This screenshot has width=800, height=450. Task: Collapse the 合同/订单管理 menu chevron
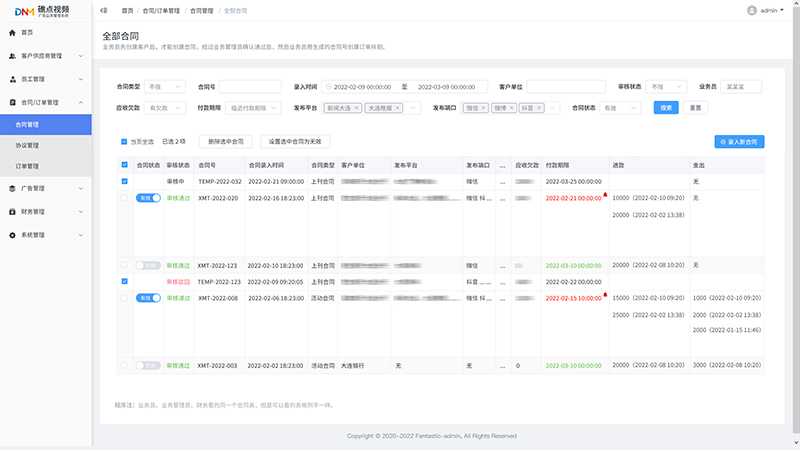[x=81, y=103]
